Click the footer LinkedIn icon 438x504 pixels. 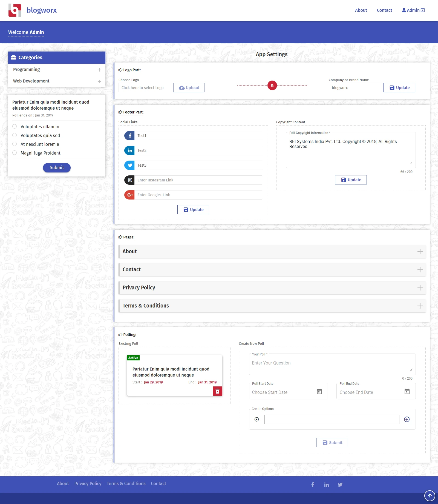(326, 485)
